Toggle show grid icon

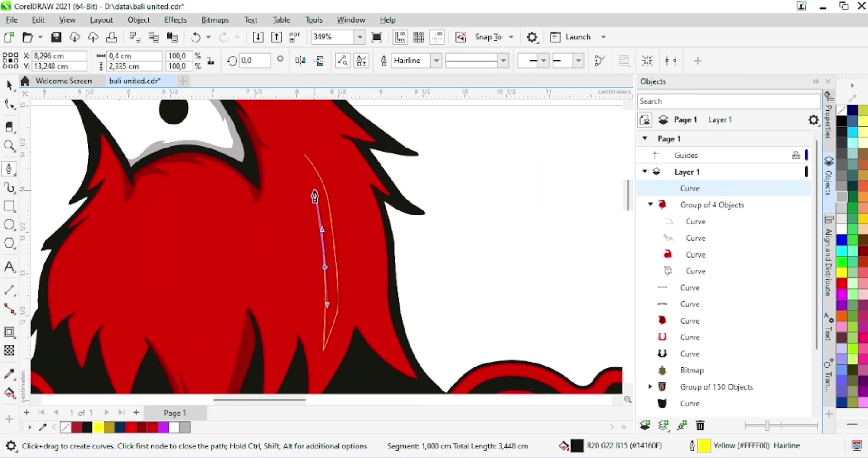[x=419, y=37]
